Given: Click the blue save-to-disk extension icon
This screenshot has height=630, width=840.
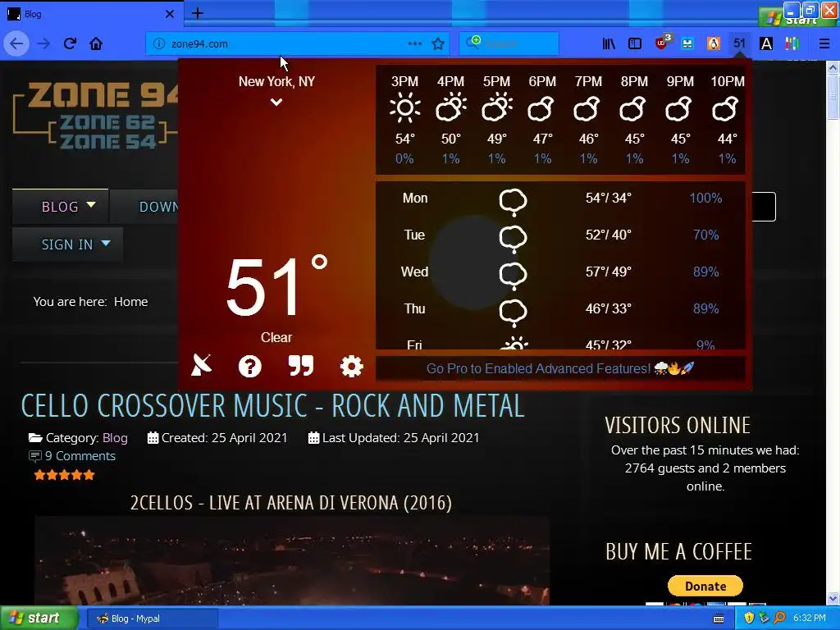Looking at the screenshot, I should point(687,44).
